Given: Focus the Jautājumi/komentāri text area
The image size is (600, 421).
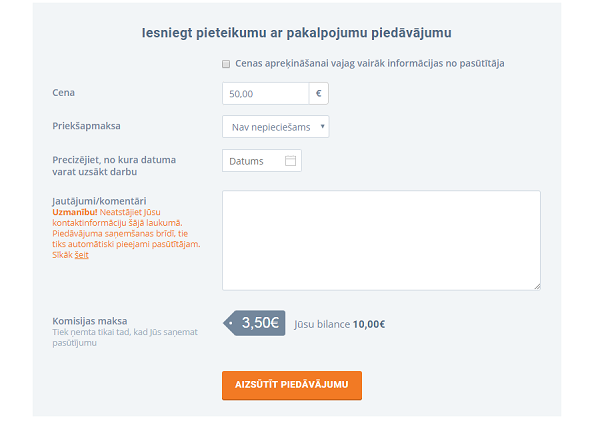Looking at the screenshot, I should point(380,240).
